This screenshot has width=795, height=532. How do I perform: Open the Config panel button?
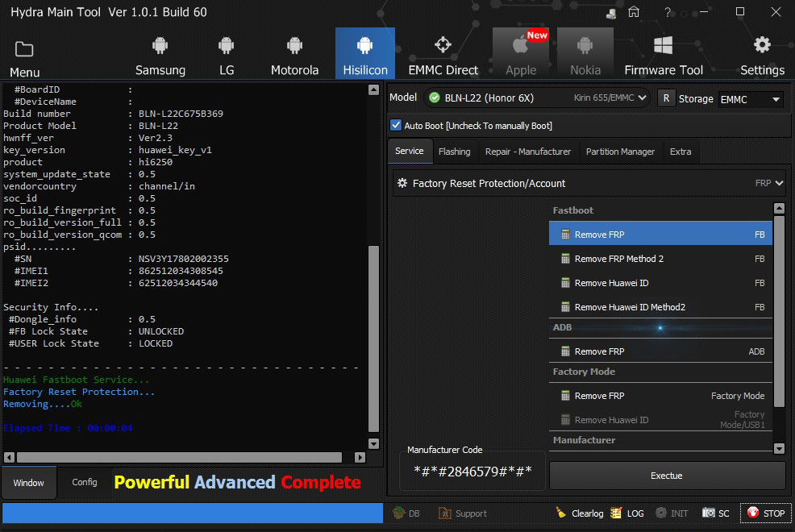click(x=85, y=482)
